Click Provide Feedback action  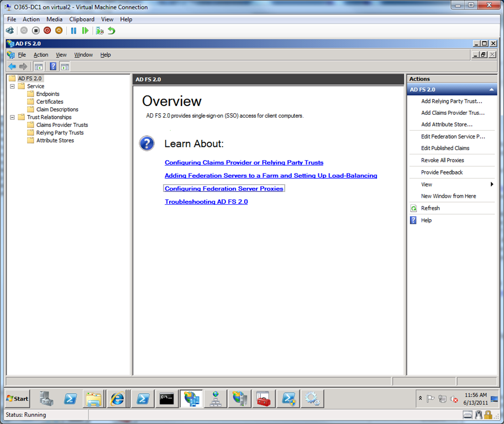tap(442, 172)
